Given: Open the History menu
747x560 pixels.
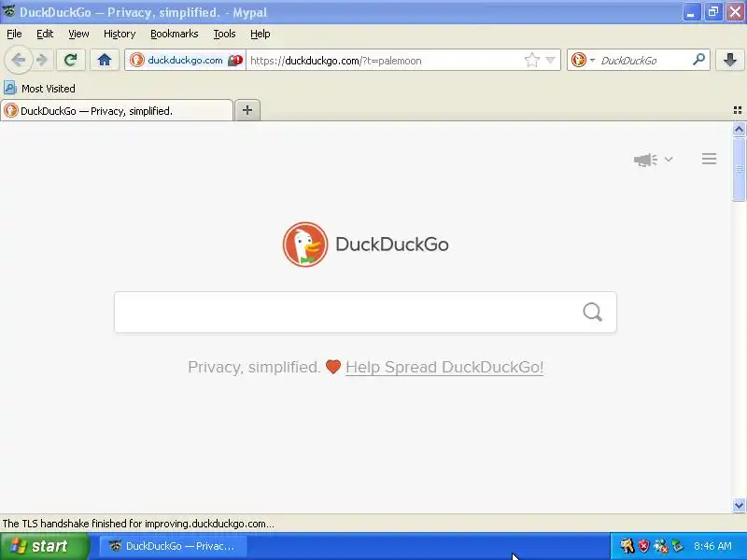Looking at the screenshot, I should 120,34.
